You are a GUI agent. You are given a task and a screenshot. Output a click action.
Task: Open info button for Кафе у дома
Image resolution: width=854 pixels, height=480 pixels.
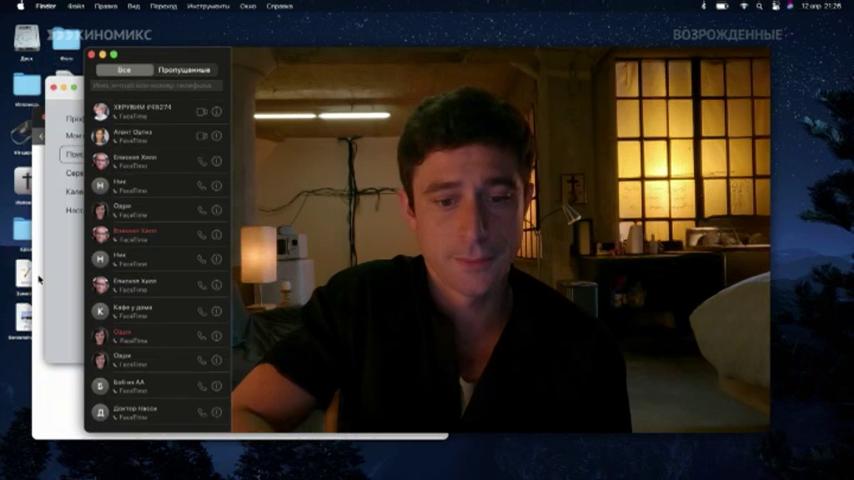pos(217,311)
